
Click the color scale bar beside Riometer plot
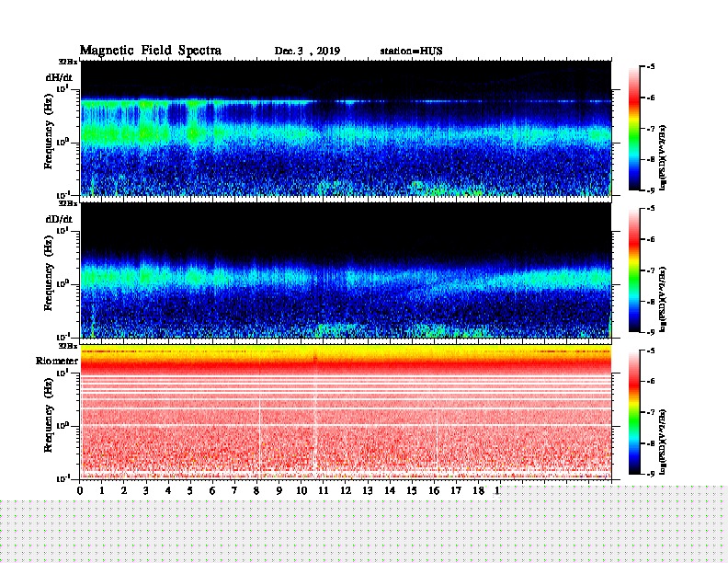tap(634, 412)
